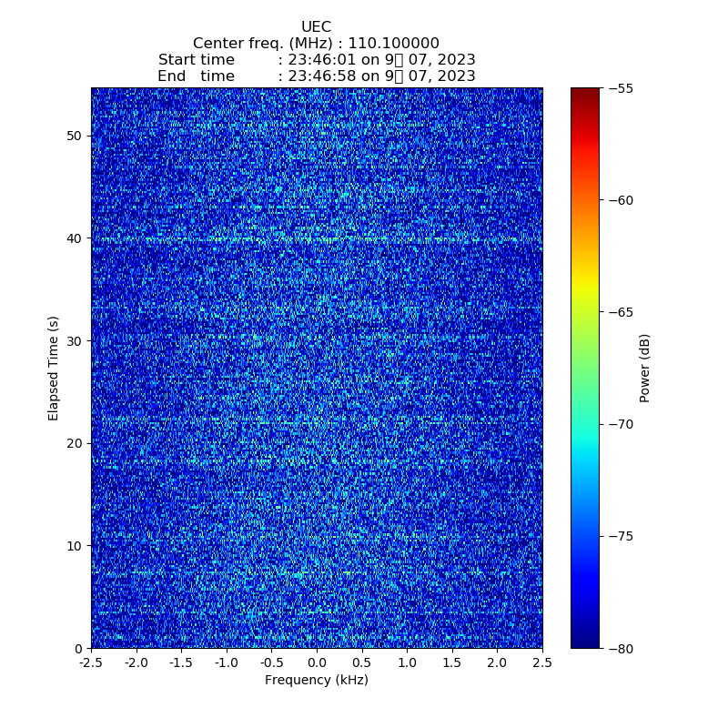Click the -55 colorbar tick label
The image size is (728, 728).
point(621,88)
